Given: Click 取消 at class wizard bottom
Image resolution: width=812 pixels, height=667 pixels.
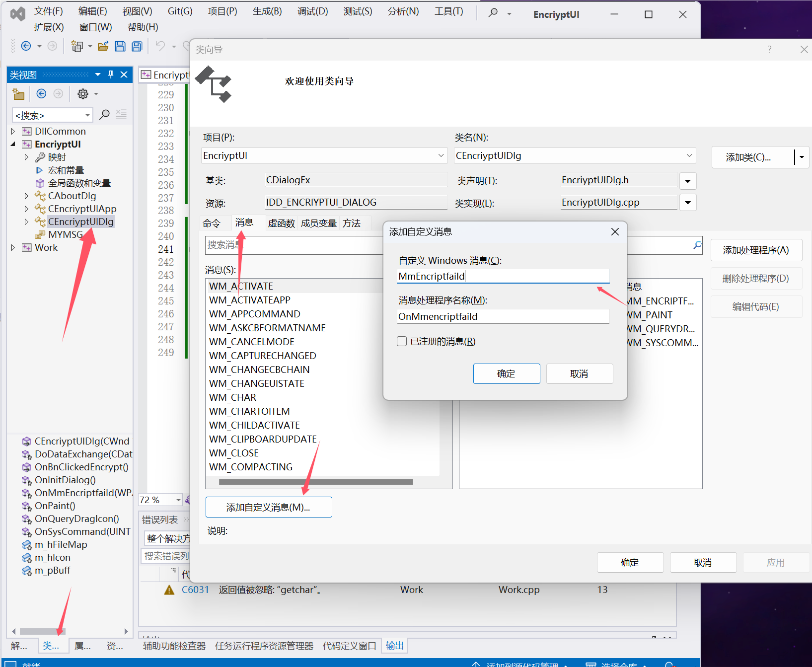Looking at the screenshot, I should click(703, 562).
